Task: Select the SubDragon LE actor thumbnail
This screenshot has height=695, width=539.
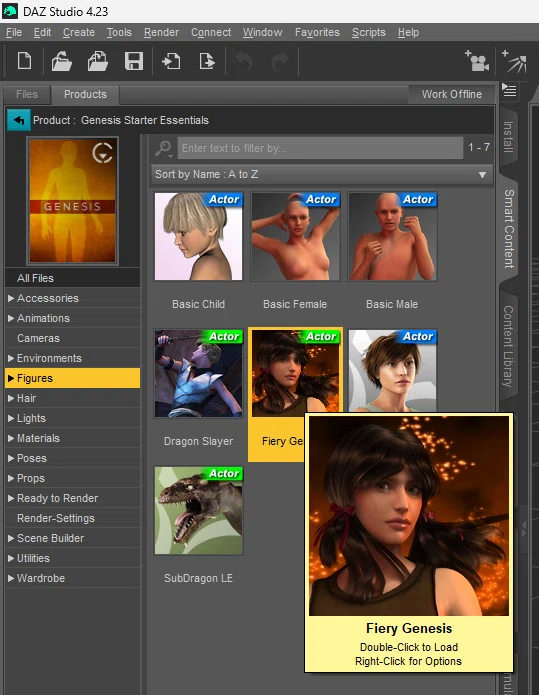Action: pyautogui.click(x=199, y=510)
